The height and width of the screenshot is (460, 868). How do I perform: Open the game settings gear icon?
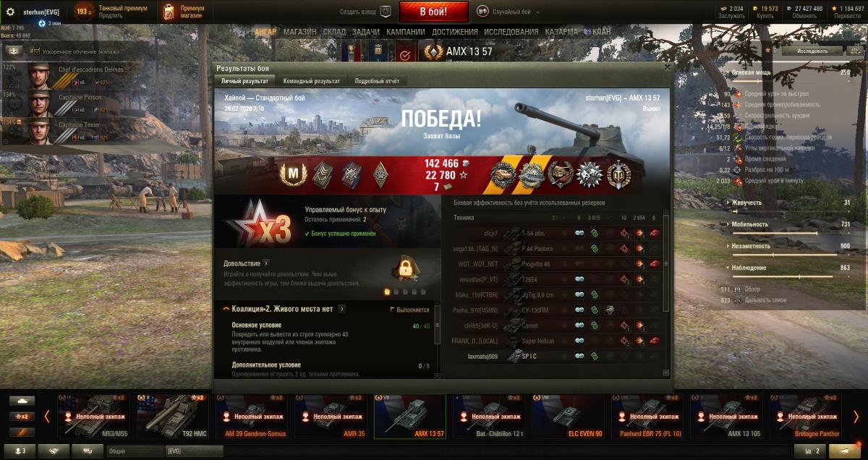pos(10,12)
